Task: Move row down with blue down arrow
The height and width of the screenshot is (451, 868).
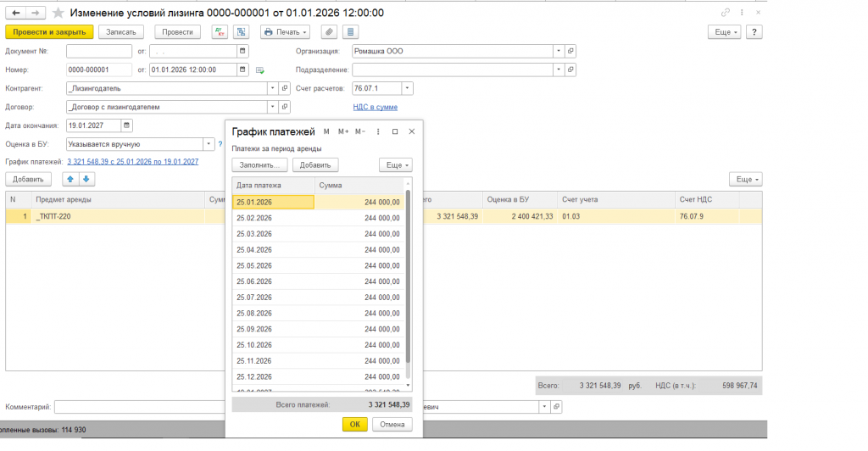Action: tap(86, 179)
